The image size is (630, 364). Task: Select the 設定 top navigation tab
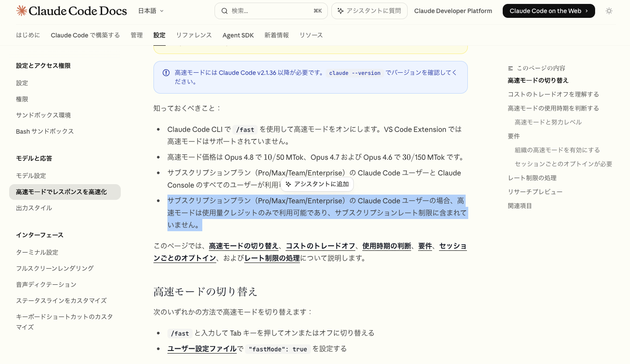(160, 35)
